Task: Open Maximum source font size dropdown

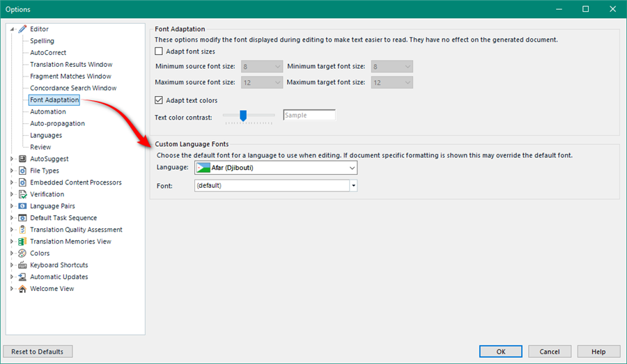Action: click(x=262, y=82)
